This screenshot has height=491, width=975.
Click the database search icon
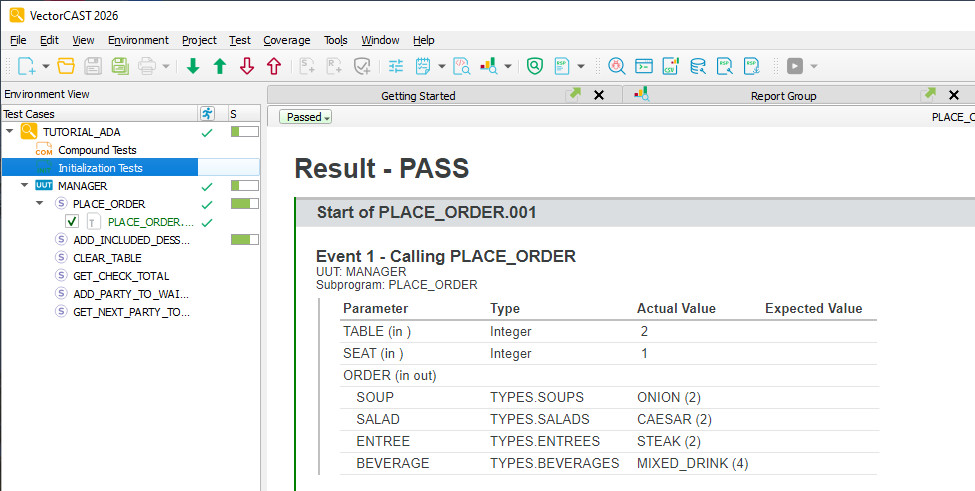[x=698, y=66]
